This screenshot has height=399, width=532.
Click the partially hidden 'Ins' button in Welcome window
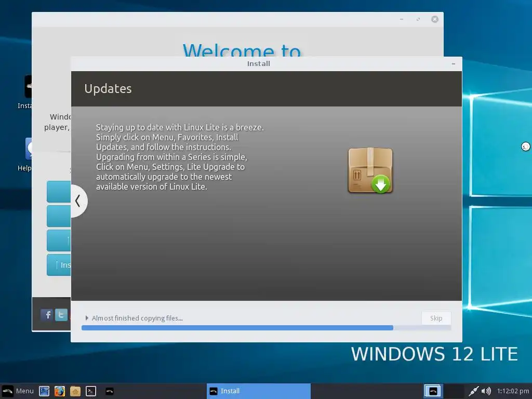coord(59,265)
